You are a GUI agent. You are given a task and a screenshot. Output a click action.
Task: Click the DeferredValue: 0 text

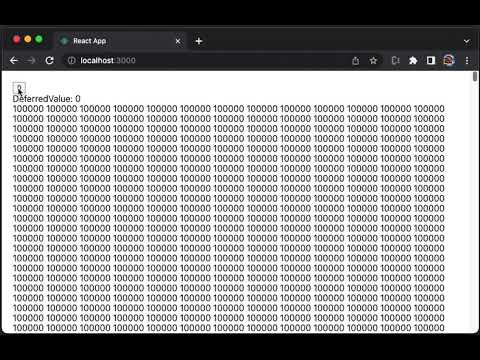(x=46, y=99)
